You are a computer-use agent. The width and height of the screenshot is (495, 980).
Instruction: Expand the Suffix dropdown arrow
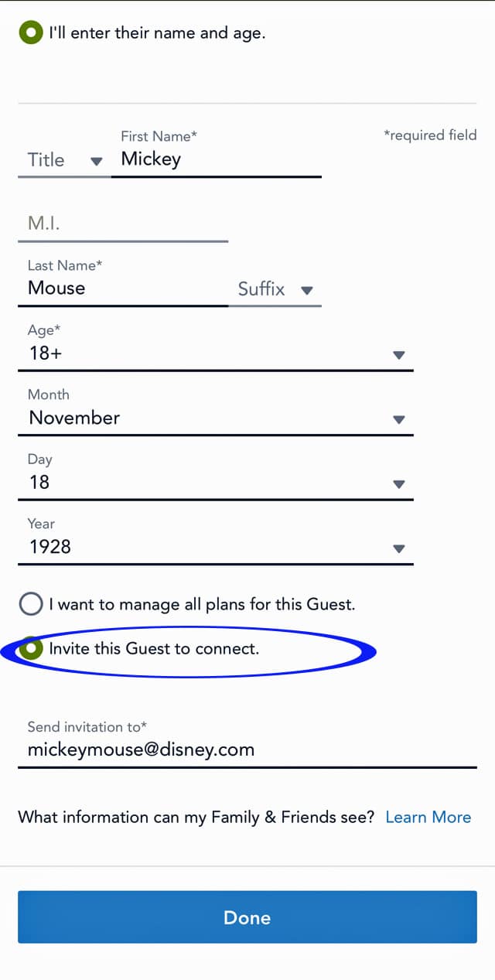coord(306,291)
